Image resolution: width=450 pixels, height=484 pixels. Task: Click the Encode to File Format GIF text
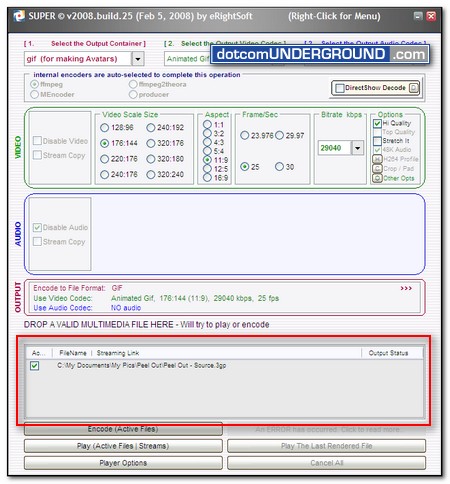pyautogui.click(x=78, y=288)
